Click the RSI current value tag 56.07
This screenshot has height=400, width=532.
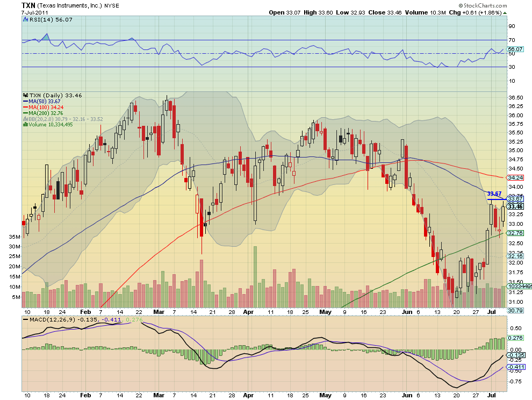[x=515, y=49]
